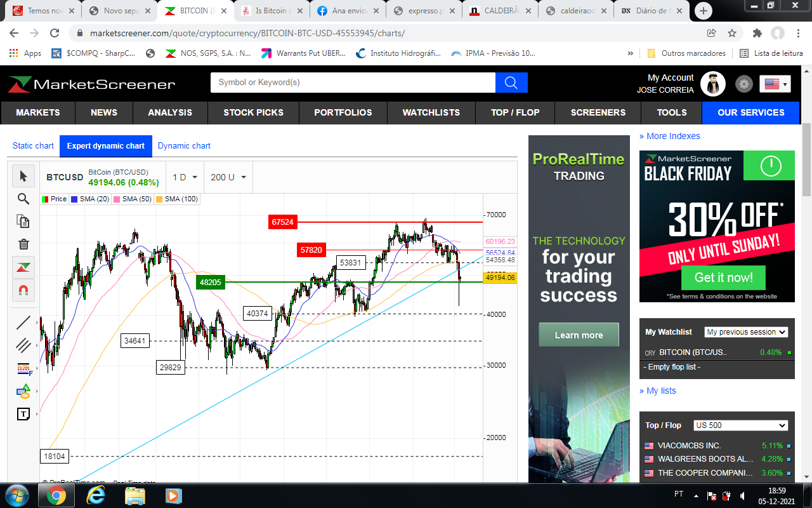Open VIACOMCBS INC. in Top/Flop list
Image resolution: width=812 pixels, height=508 pixels.
click(689, 446)
